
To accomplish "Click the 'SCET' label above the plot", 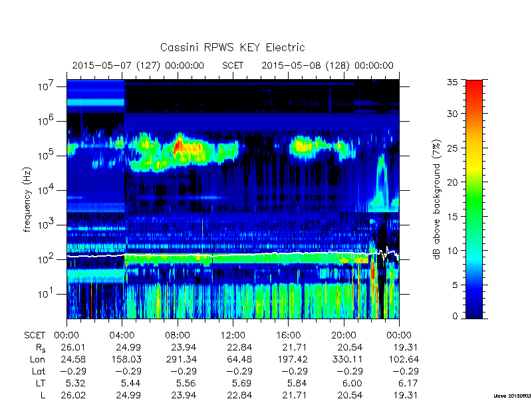I will pyautogui.click(x=233, y=65).
